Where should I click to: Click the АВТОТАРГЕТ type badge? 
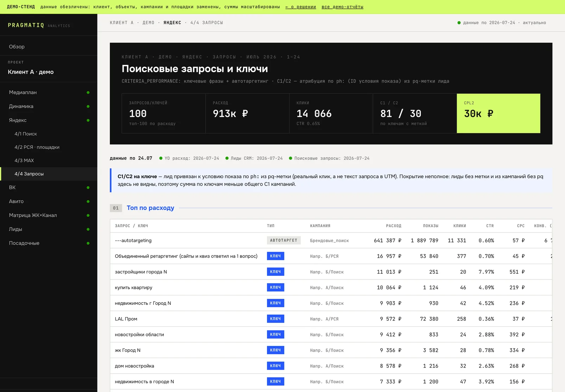(284, 240)
